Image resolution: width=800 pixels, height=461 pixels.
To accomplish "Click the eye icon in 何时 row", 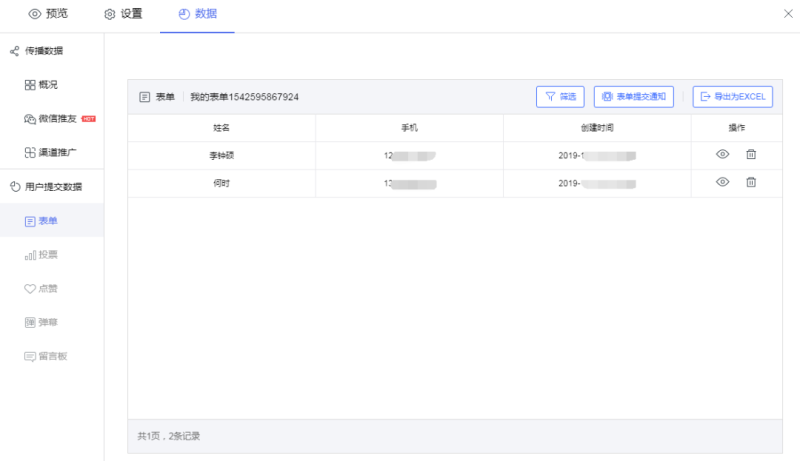I will 723,182.
